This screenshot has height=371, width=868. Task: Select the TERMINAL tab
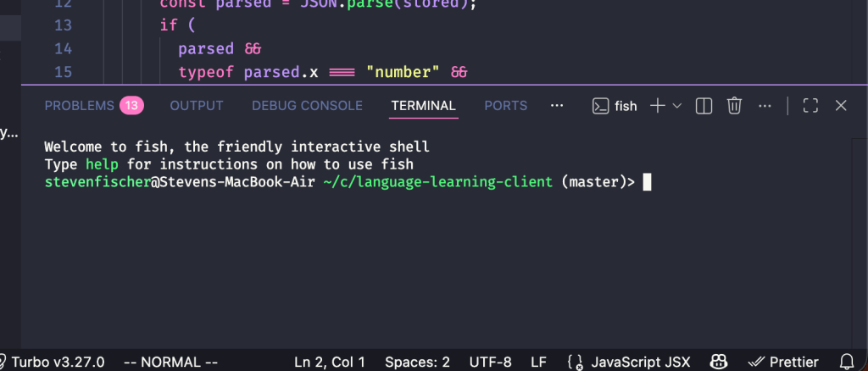pyautogui.click(x=424, y=106)
